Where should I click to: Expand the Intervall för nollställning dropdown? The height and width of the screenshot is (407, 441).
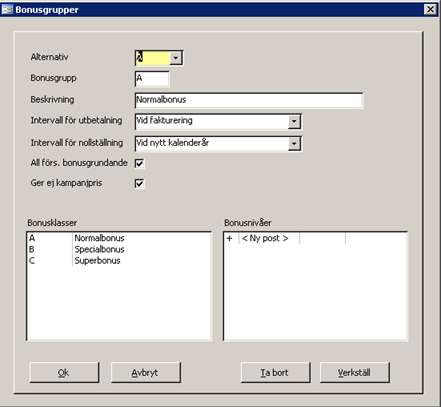tap(294, 143)
